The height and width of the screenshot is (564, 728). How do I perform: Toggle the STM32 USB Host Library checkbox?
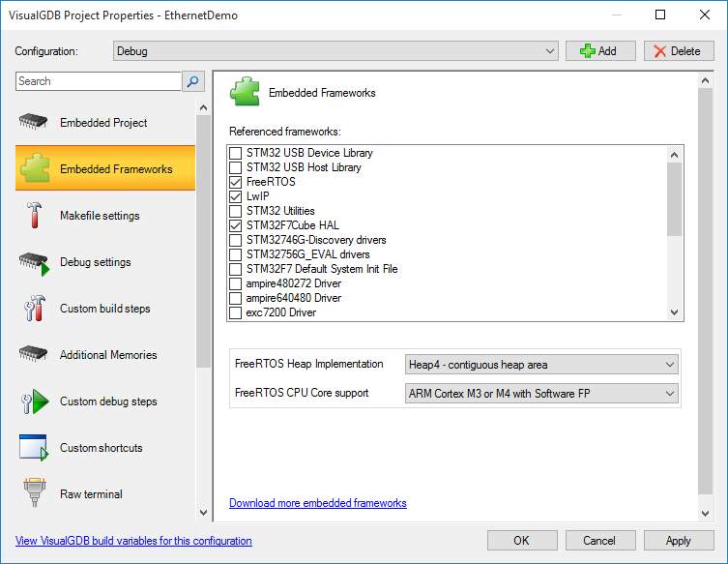point(235,167)
